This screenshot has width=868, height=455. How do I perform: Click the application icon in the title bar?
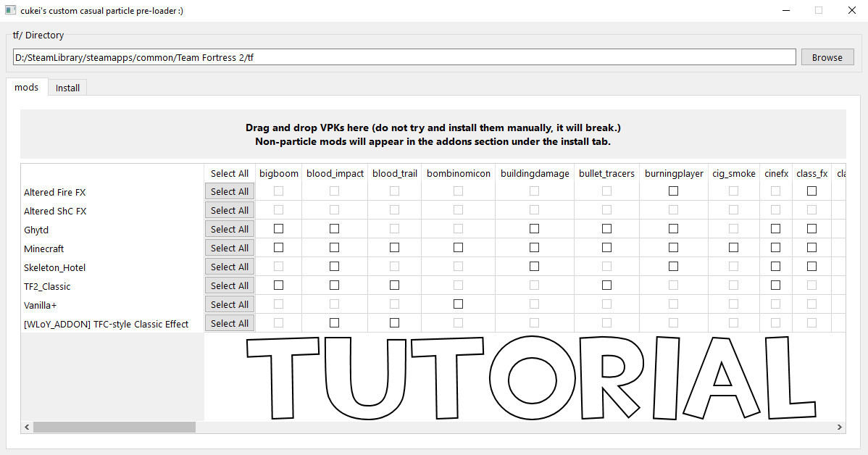coord(10,10)
